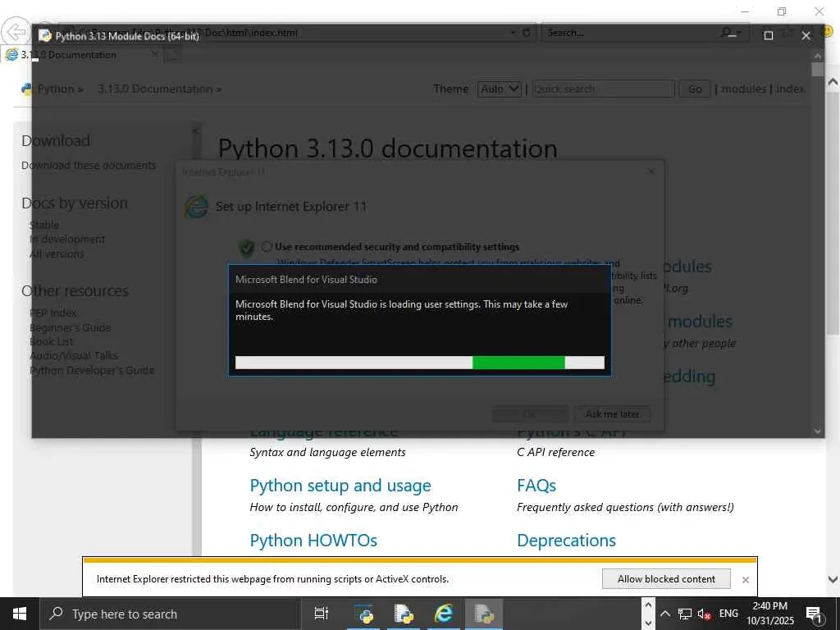Open the Beginner's Guide link
This screenshot has width=840, height=630.
(x=70, y=327)
